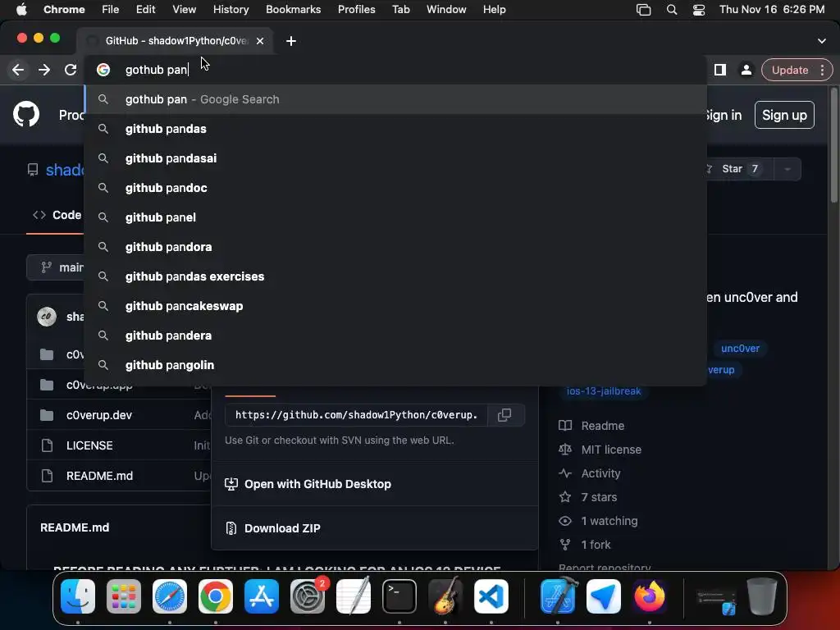Screen dimensions: 840x630
Task: Toggle the Chrome side panel icon
Action: [720, 70]
